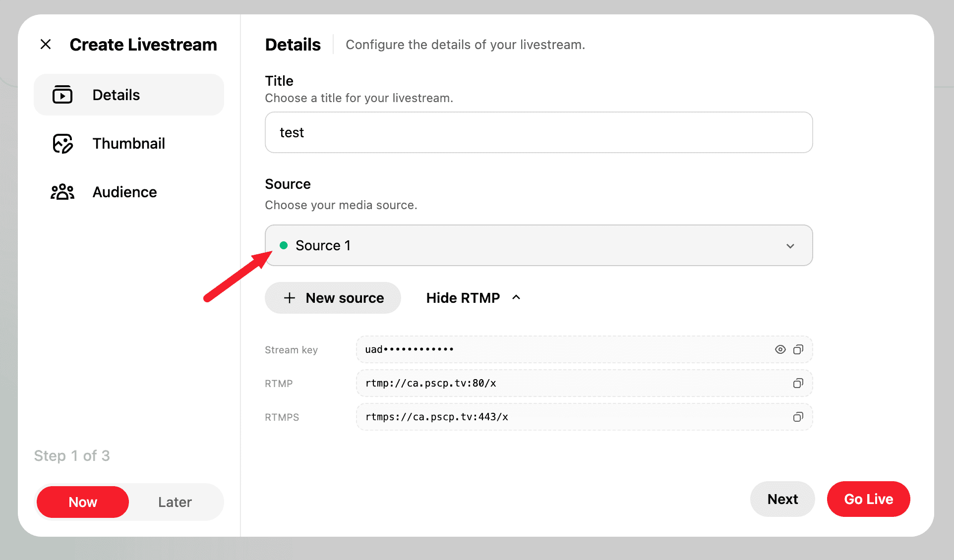Click the Hide RTMP chevron-up arrow

point(516,297)
